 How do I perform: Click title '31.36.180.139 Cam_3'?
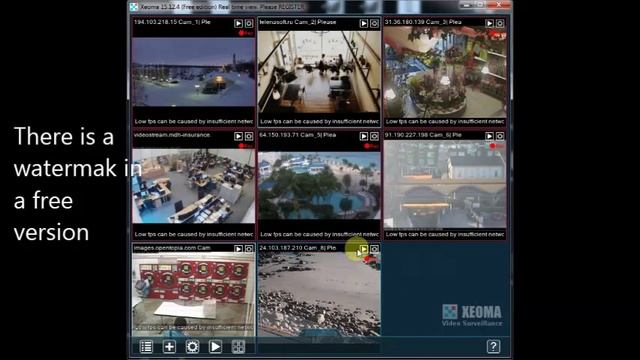pos(416,22)
